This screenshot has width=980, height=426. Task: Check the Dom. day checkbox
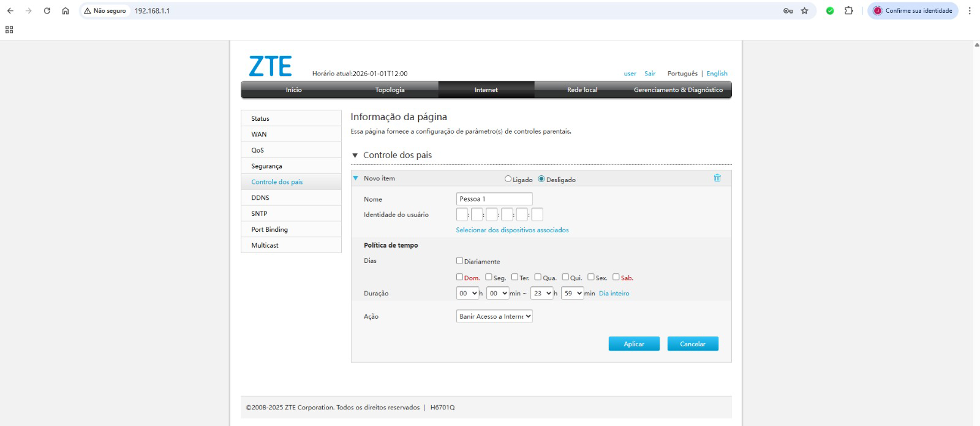[x=459, y=277]
